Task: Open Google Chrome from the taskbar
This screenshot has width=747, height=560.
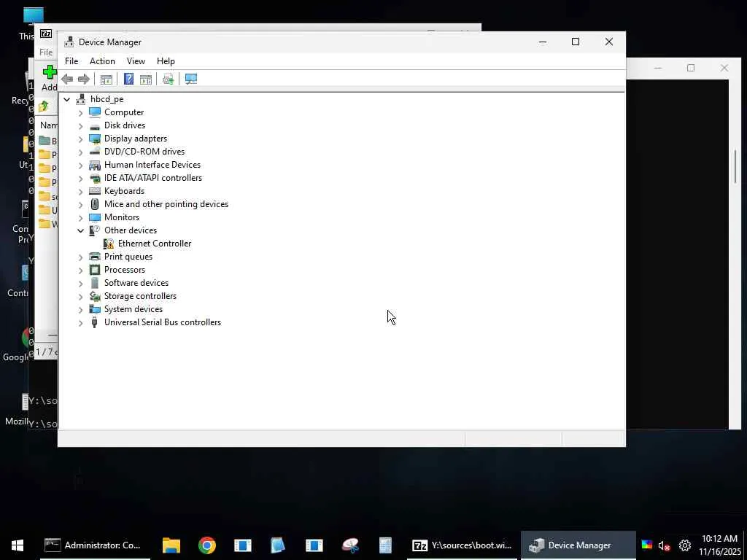Action: click(x=206, y=545)
